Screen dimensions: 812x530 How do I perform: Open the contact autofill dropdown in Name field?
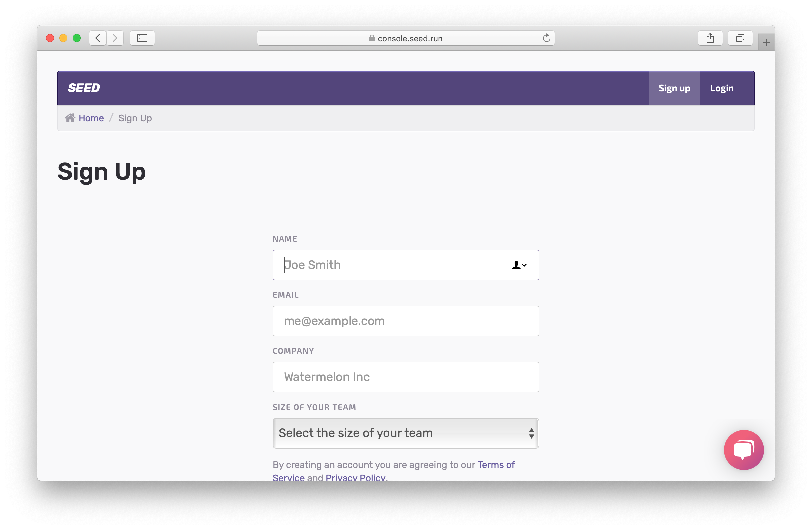519,265
